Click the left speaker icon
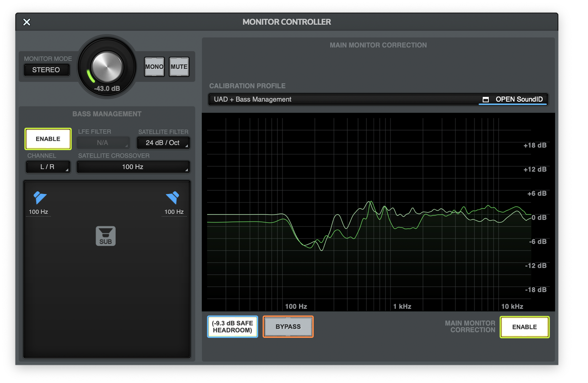 40,197
